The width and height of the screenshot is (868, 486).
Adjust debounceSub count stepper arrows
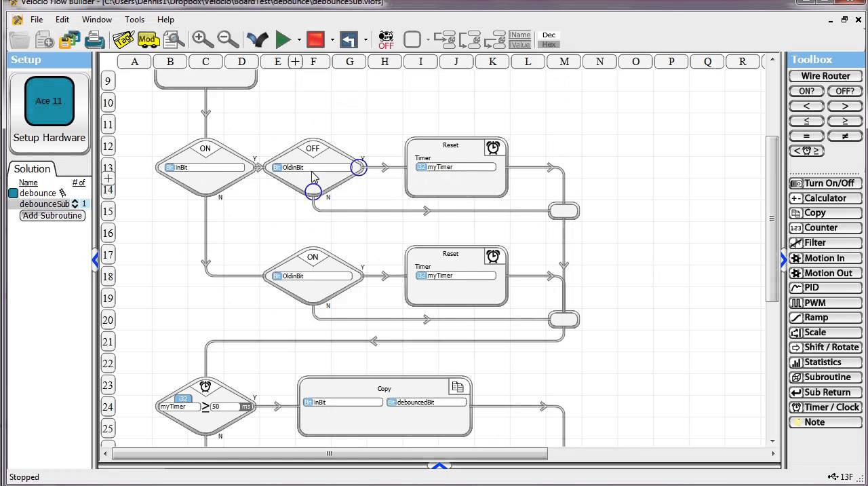[x=75, y=204]
